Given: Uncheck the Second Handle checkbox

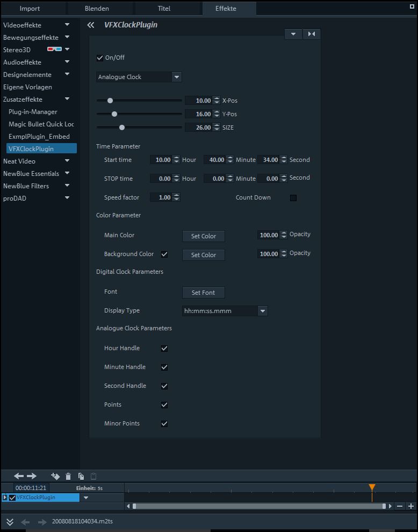Looking at the screenshot, I should [x=164, y=386].
